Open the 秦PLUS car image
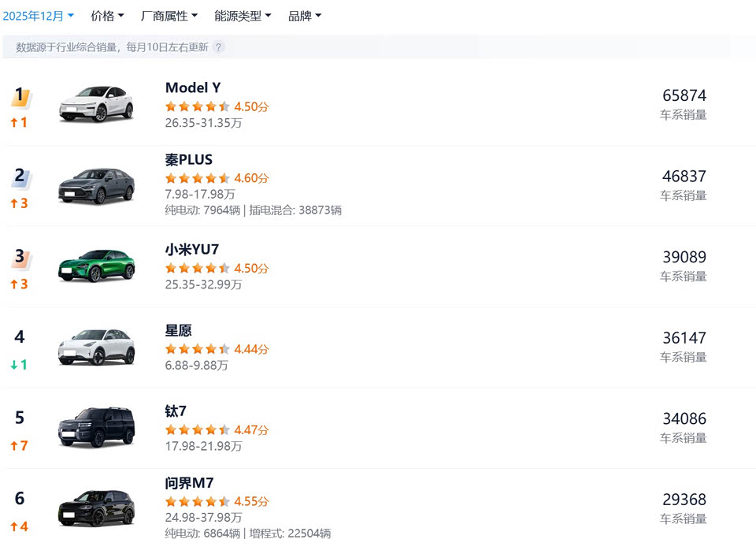This screenshot has width=756, height=539. (97, 185)
